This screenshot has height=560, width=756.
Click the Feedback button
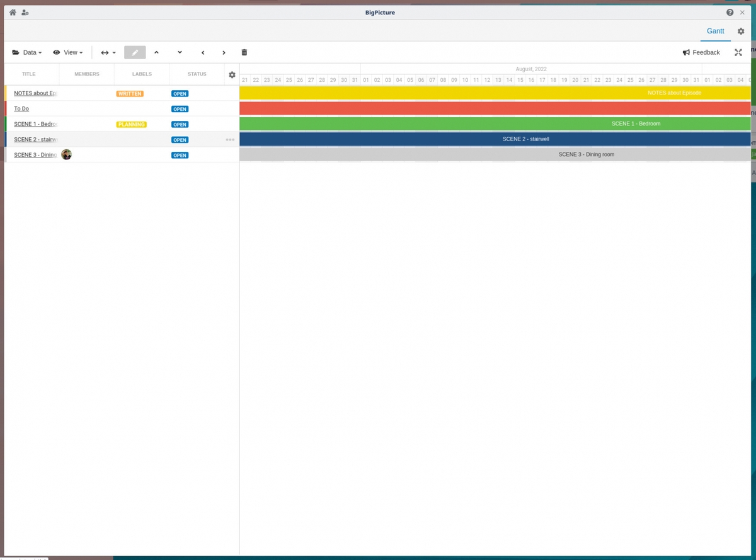pos(701,52)
